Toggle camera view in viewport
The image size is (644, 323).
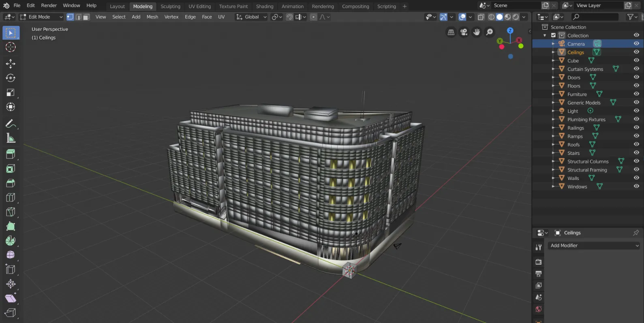click(x=464, y=32)
